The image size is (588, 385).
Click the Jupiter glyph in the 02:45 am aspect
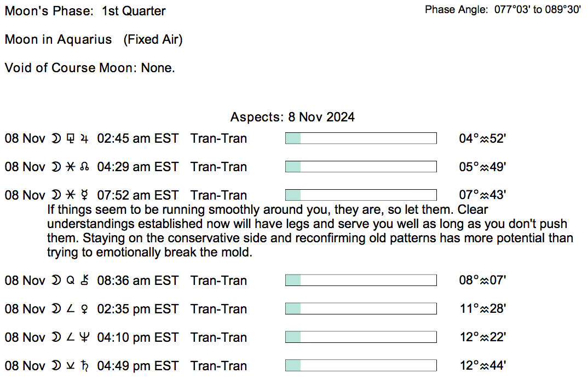click(84, 139)
